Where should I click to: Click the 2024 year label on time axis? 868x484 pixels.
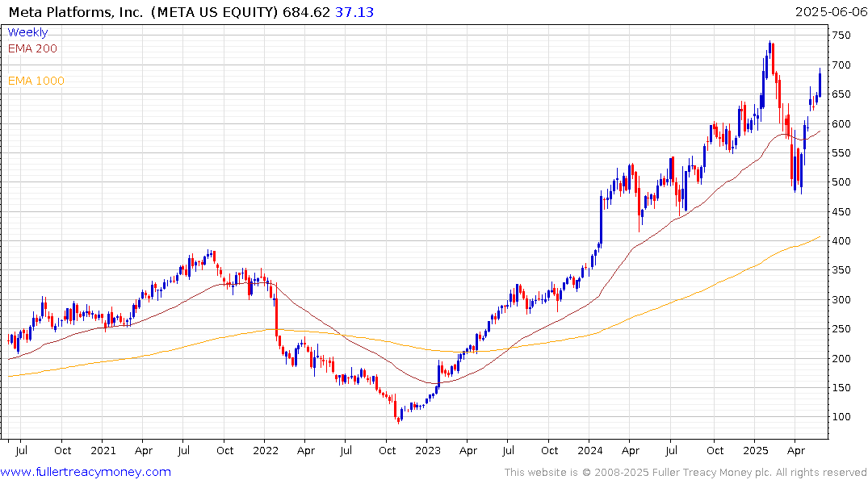pyautogui.click(x=590, y=451)
